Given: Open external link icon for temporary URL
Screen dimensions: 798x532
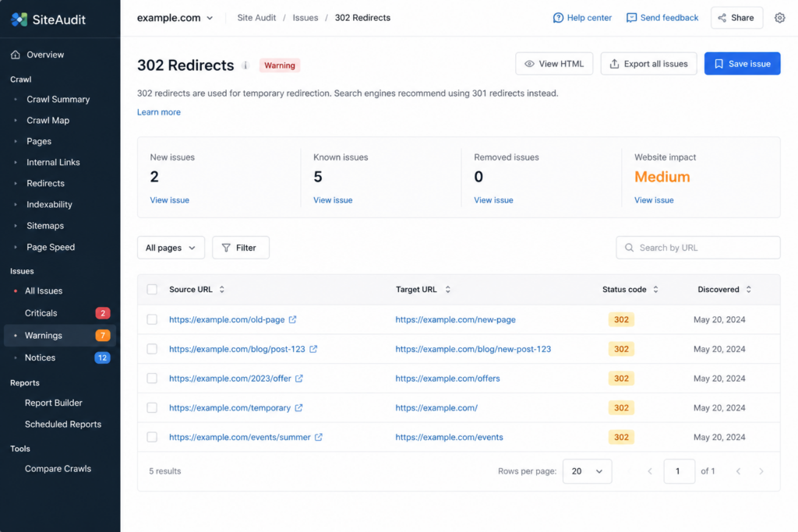Looking at the screenshot, I should pyautogui.click(x=298, y=408).
